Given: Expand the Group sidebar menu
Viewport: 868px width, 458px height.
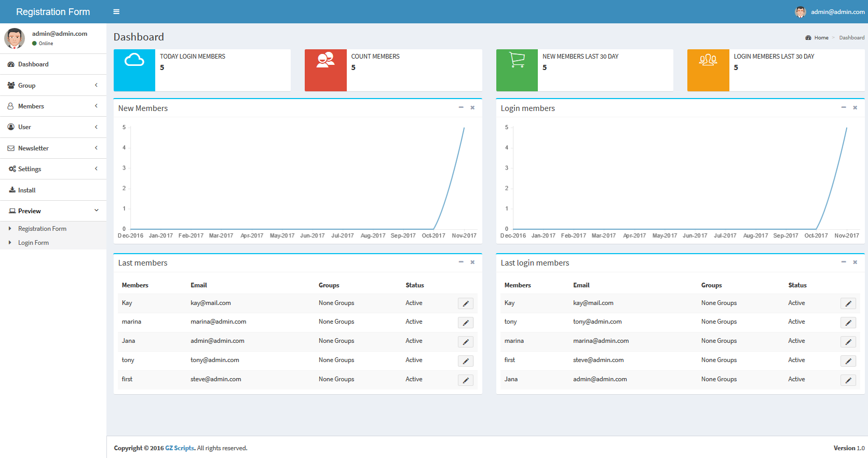Looking at the screenshot, I should [x=53, y=85].
